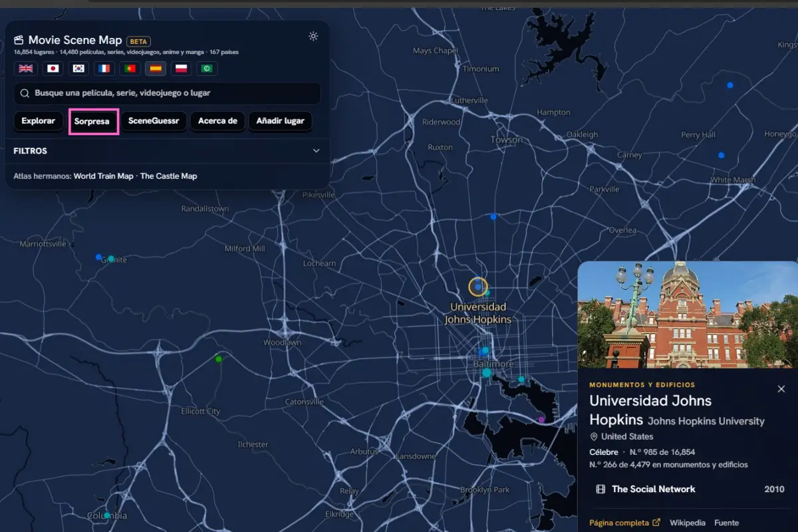Select the teal marker east of downtown Baltimore

click(521, 380)
